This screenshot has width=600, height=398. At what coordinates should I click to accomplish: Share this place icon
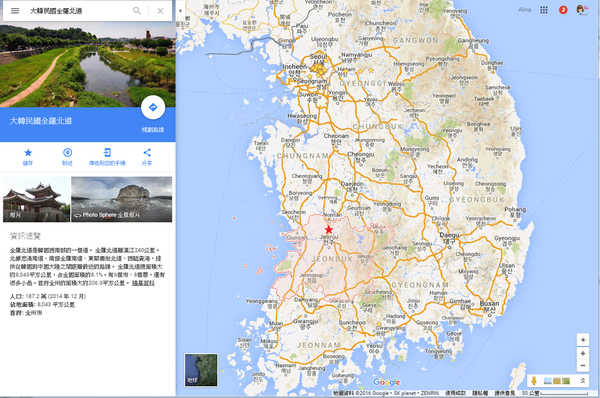click(x=147, y=153)
